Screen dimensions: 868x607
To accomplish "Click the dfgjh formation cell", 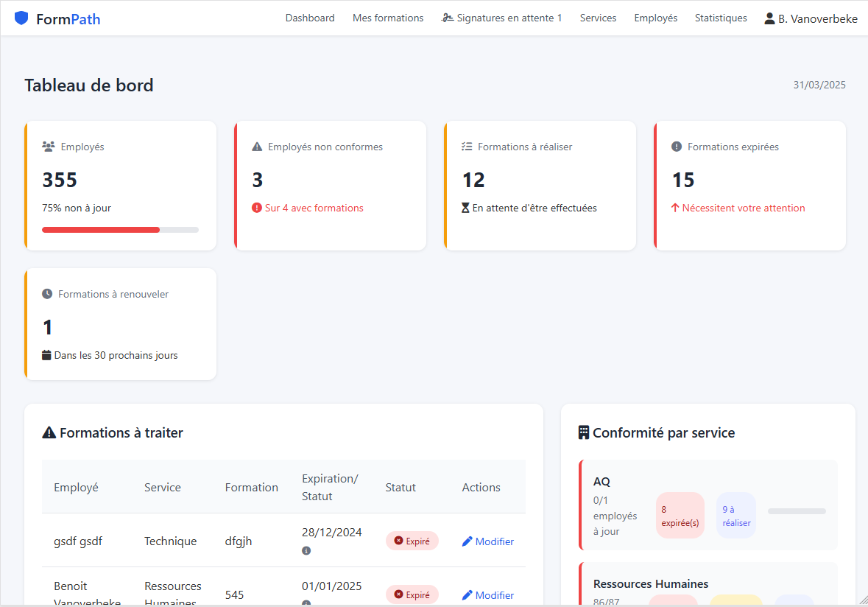I will tap(238, 541).
